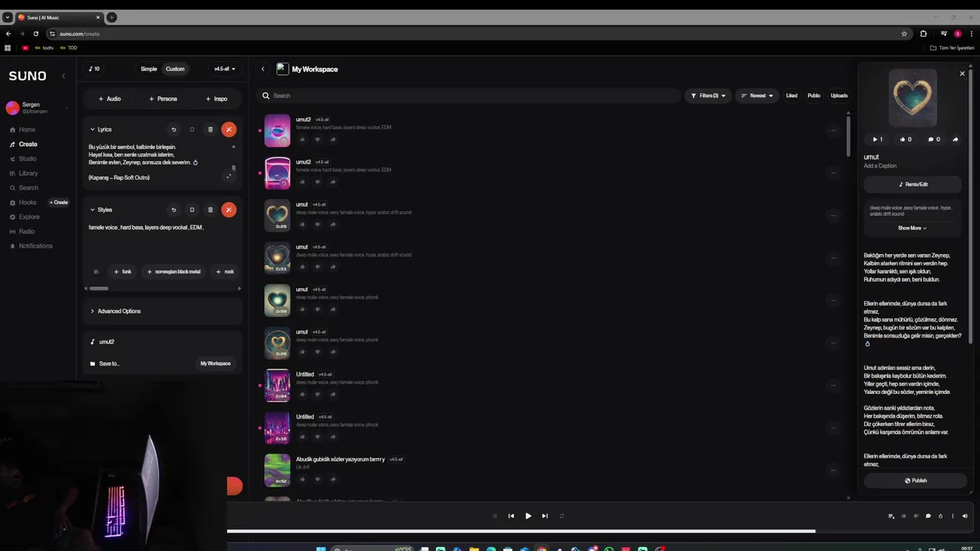Open player more options menu
This screenshot has width=980, height=551.
pyautogui.click(x=952, y=516)
